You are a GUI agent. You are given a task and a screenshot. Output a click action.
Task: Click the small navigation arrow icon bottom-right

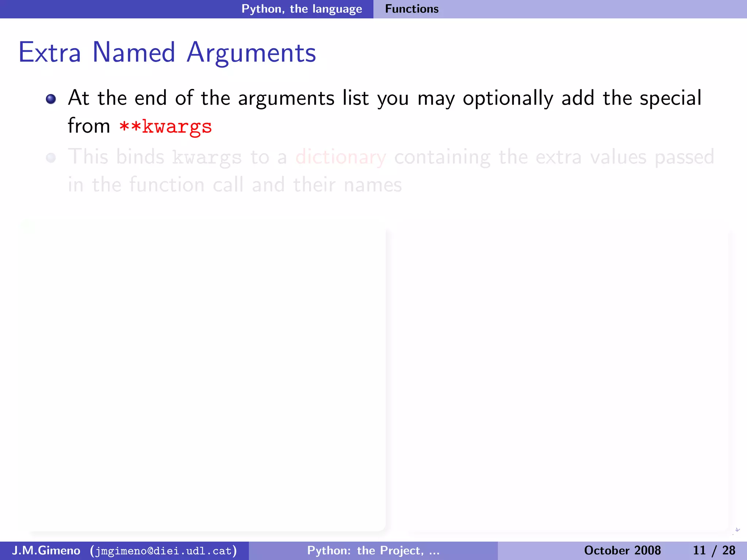point(737,530)
